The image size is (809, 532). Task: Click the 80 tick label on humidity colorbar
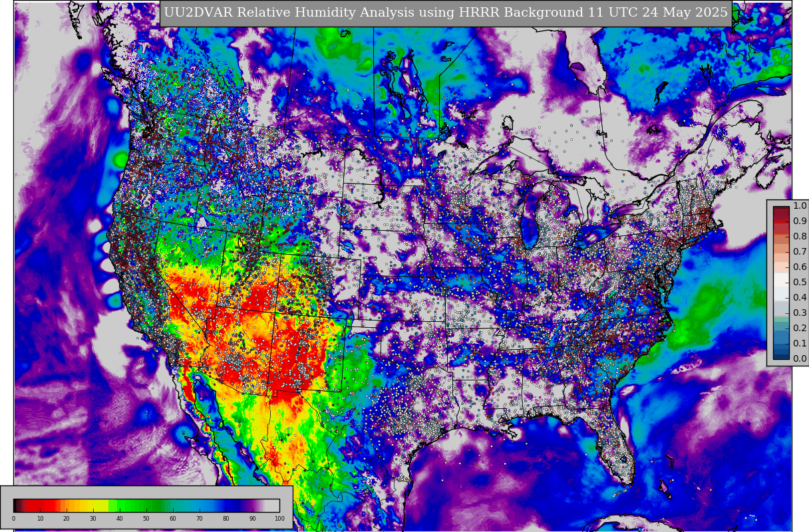pyautogui.click(x=226, y=518)
